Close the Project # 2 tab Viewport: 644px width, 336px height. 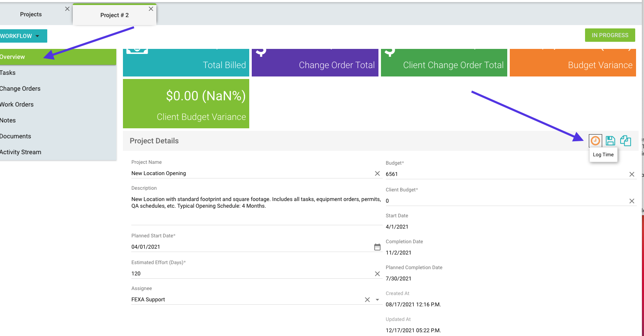click(151, 9)
